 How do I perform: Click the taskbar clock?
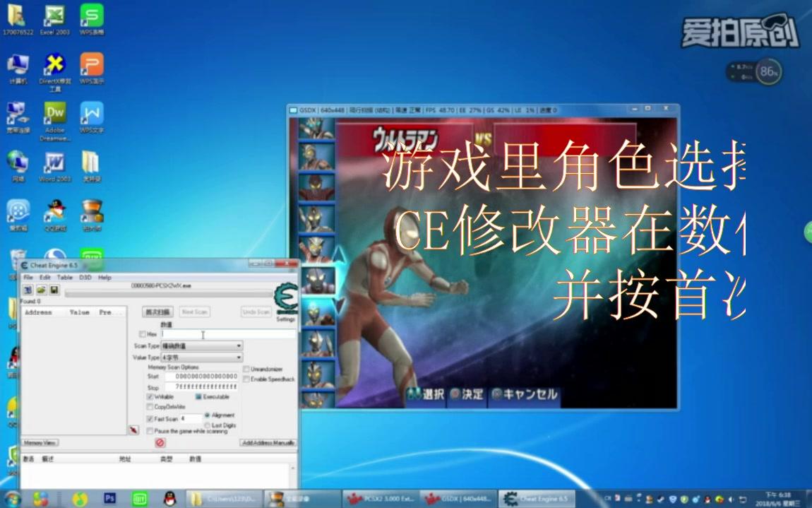click(x=777, y=500)
